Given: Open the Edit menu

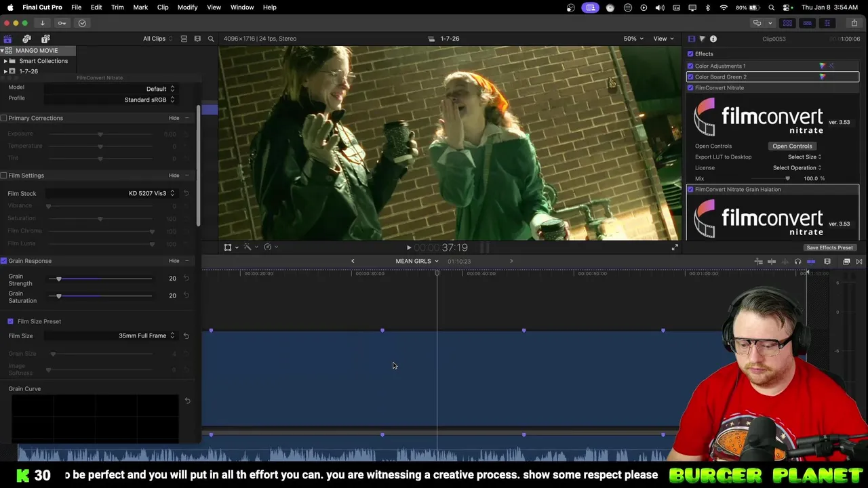Looking at the screenshot, I should tap(96, 7).
